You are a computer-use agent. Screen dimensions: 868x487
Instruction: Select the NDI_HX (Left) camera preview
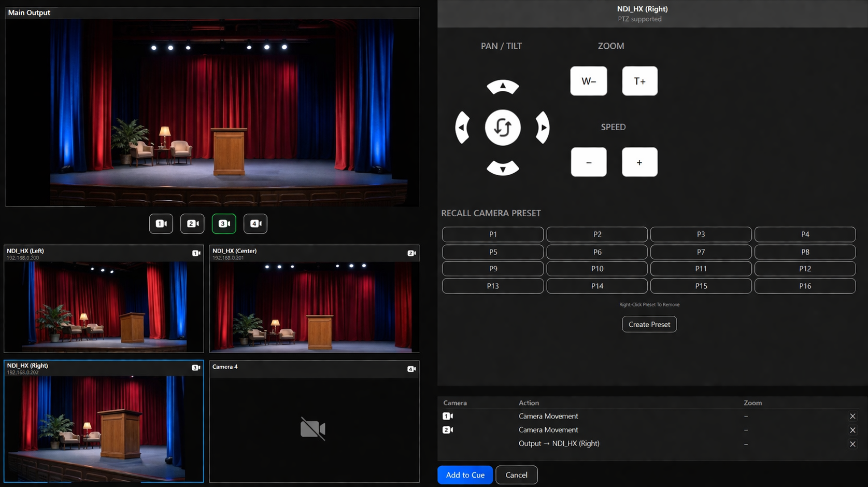click(x=104, y=306)
